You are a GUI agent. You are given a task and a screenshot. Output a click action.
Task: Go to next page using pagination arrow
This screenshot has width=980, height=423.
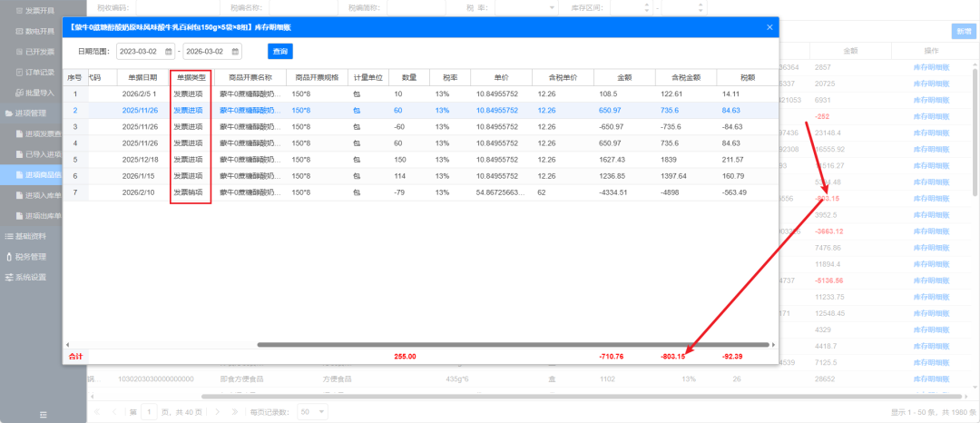(217, 412)
